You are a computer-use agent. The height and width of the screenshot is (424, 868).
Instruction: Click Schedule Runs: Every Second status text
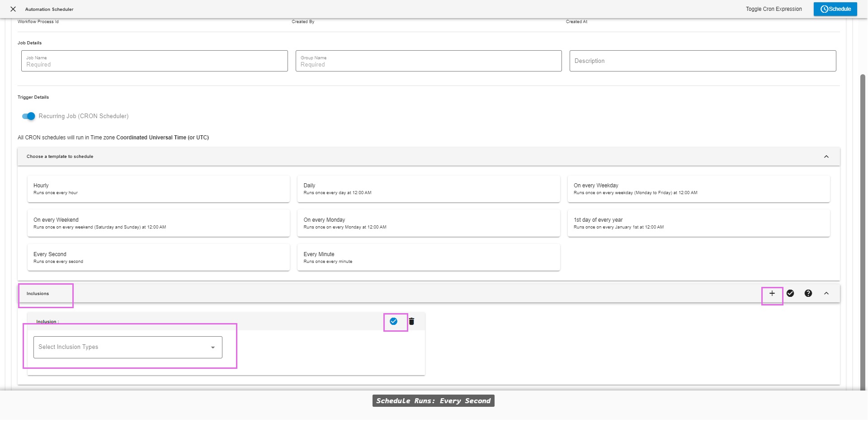pyautogui.click(x=433, y=401)
